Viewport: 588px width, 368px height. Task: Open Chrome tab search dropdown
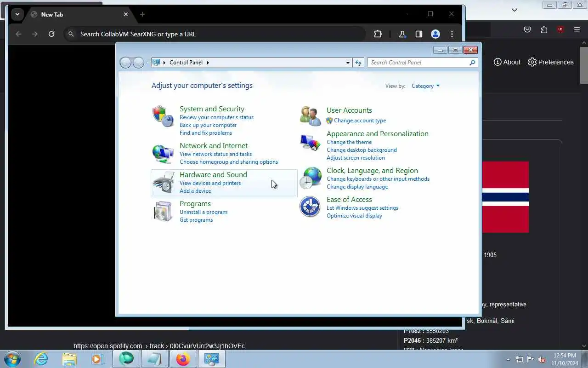17,14
